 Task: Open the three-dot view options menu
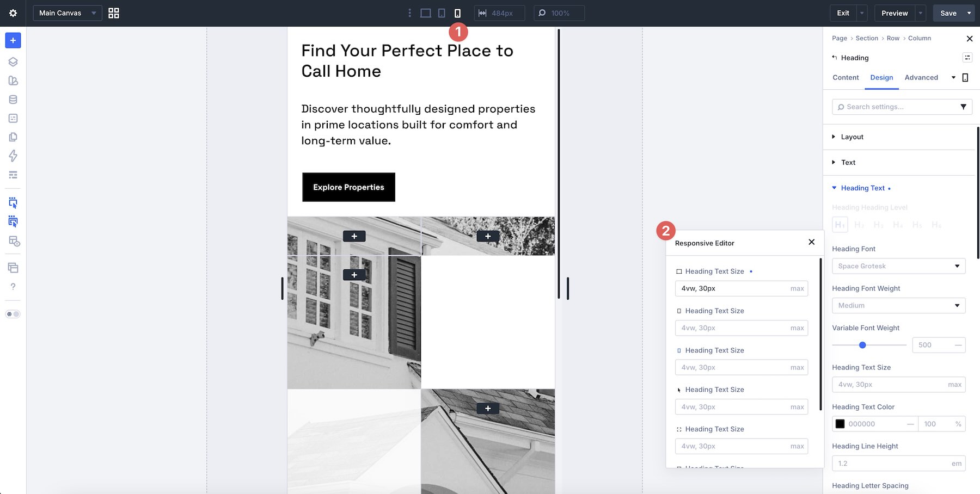click(x=410, y=13)
